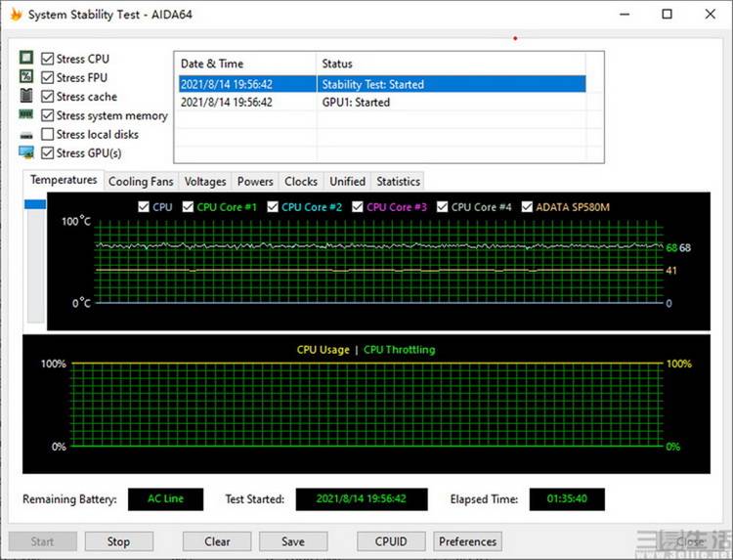Enable Stress local disks checkbox
The width and height of the screenshot is (733, 560).
click(47, 134)
